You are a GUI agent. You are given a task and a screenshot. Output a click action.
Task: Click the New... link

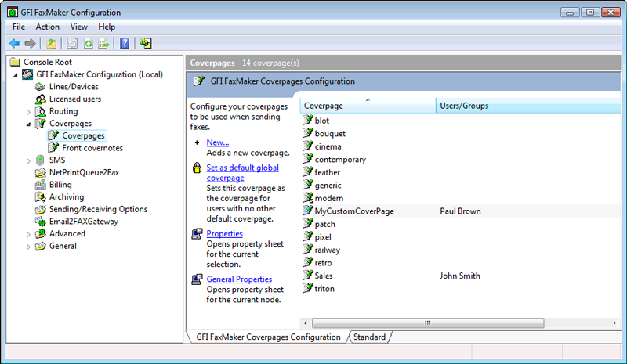tap(218, 142)
